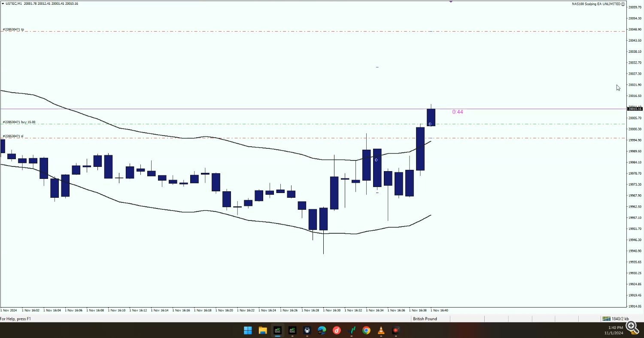644x338 pixels.
Task: Click the 20048.90 price axis label
Action: (x=635, y=29)
